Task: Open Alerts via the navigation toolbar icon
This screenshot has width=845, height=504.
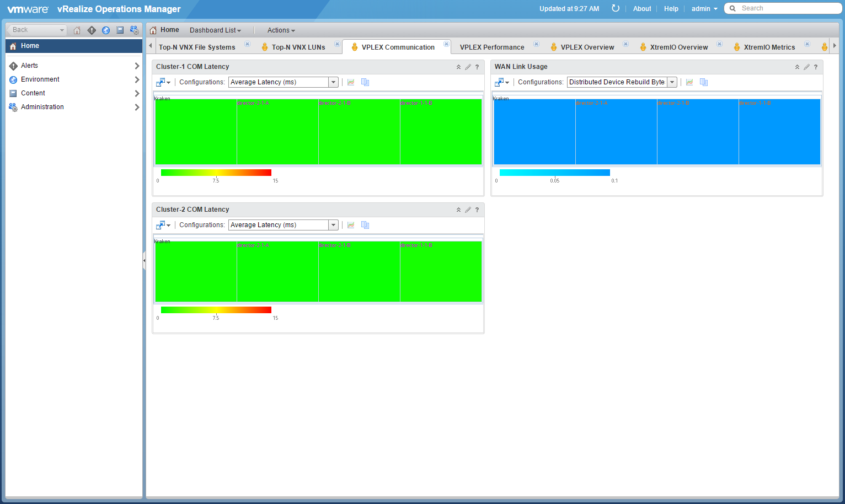Action: pyautogui.click(x=92, y=30)
